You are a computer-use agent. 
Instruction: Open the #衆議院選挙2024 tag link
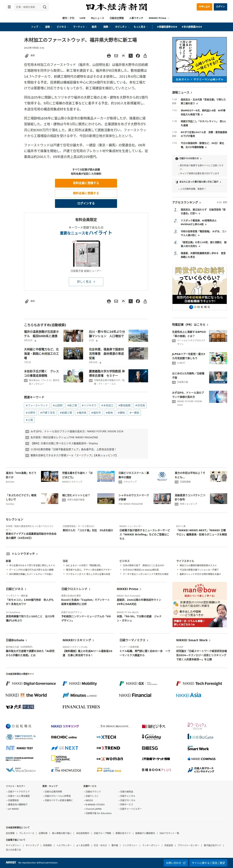coord(167,27)
